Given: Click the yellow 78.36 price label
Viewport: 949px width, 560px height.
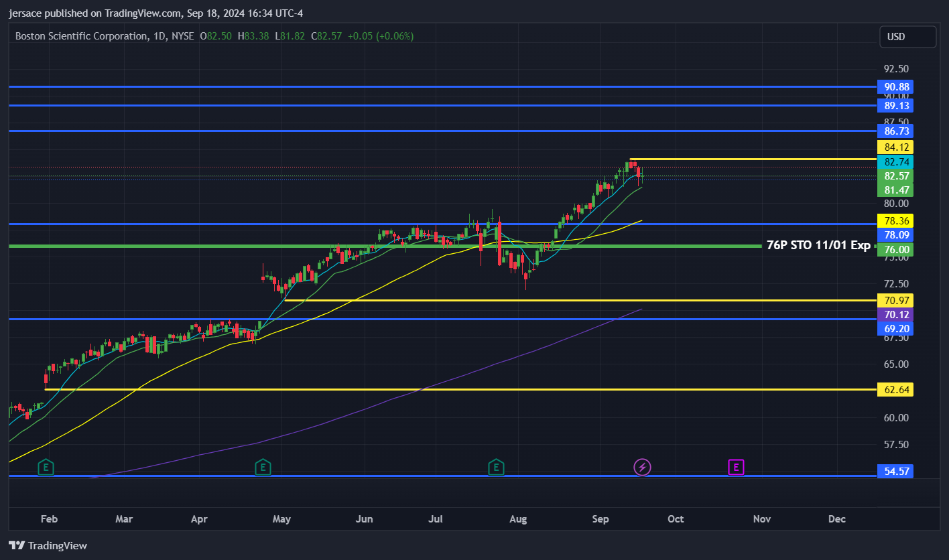Looking at the screenshot, I should point(896,220).
